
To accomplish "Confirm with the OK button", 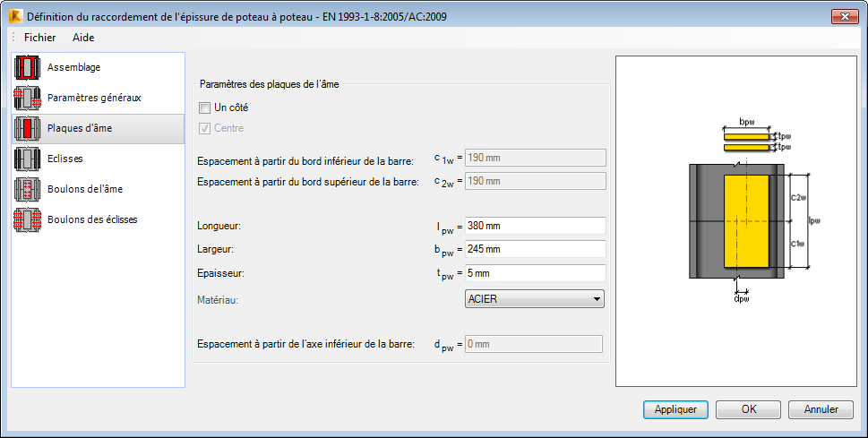I will (749, 409).
